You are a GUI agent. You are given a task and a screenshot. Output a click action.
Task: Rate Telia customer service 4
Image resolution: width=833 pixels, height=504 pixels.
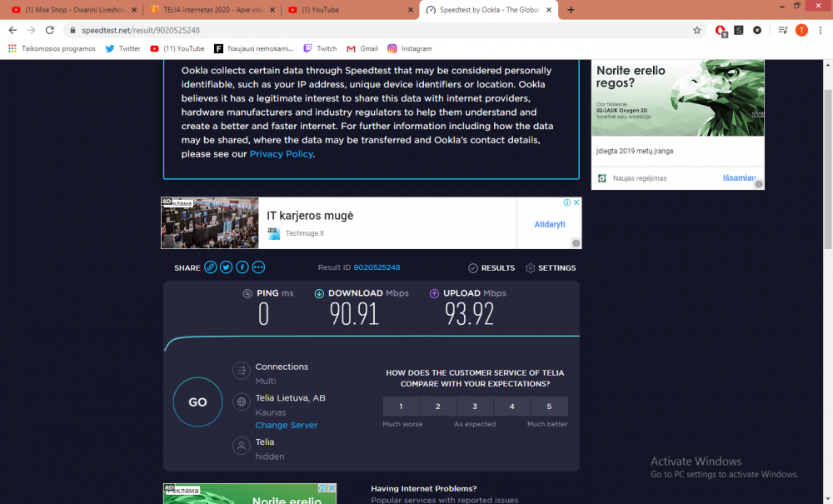(512, 407)
